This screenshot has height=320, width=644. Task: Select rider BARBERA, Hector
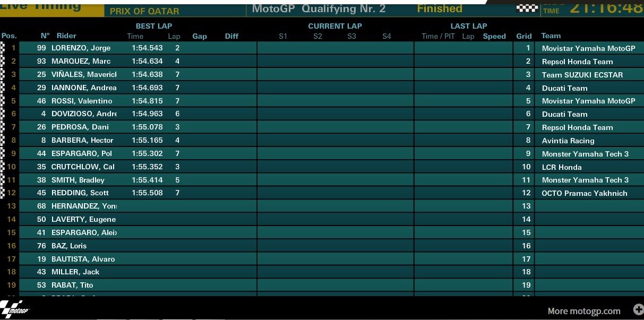coord(82,141)
